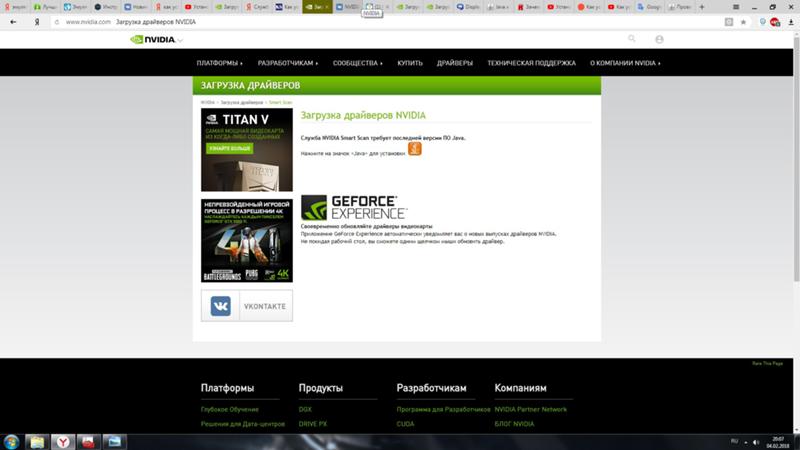This screenshot has height=450, width=800.
Task: Go back with browser back arrow
Action: [13, 22]
